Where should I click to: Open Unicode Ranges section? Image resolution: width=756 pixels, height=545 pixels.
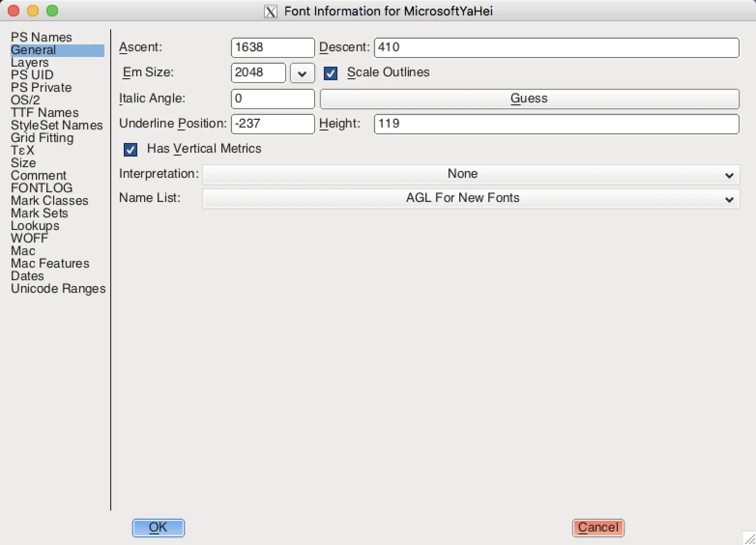[x=58, y=288]
